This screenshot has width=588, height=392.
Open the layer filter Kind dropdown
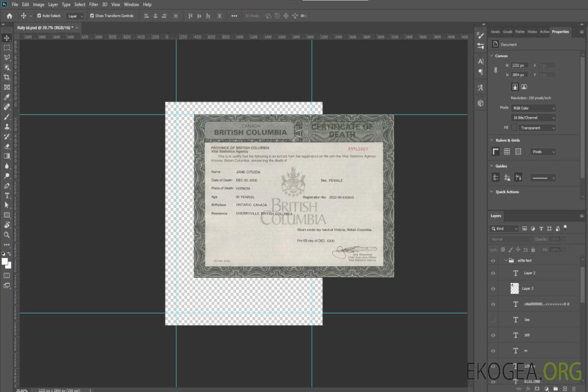pyautogui.click(x=504, y=229)
